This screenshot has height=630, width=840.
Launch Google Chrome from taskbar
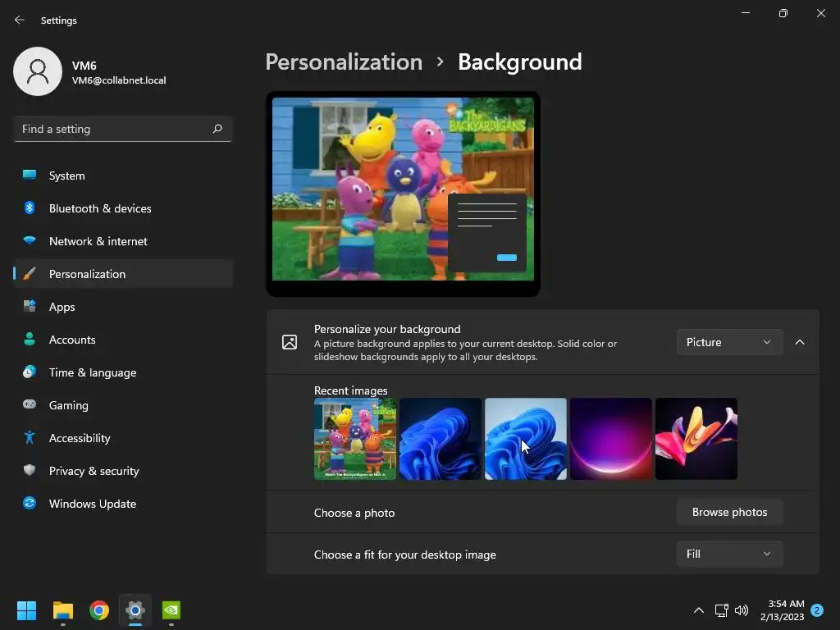(99, 610)
